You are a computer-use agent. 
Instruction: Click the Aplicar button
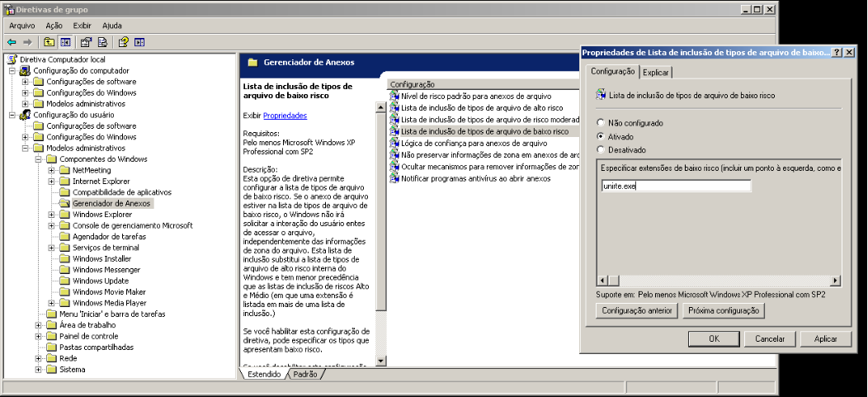pyautogui.click(x=825, y=339)
